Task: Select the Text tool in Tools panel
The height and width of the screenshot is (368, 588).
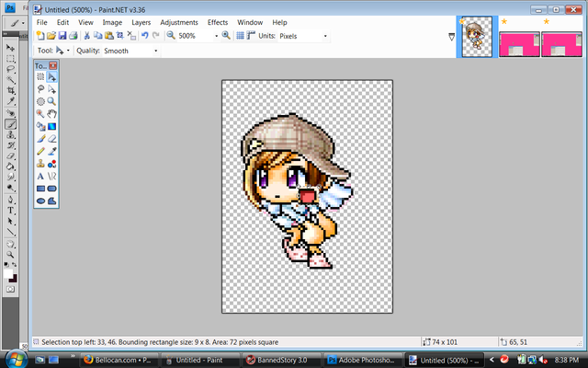Action: tap(40, 176)
